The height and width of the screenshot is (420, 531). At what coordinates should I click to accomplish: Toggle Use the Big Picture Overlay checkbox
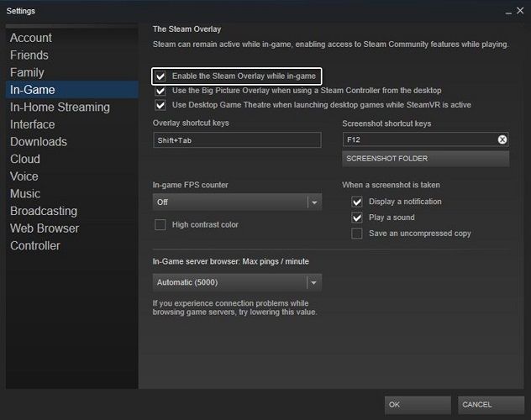[160, 91]
